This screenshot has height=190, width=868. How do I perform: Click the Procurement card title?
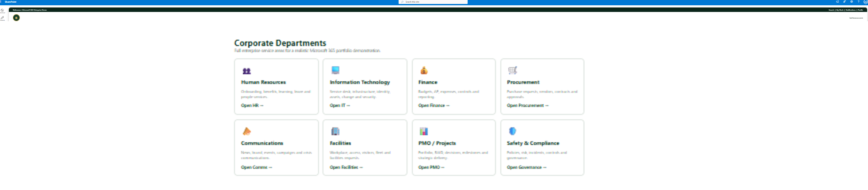(x=523, y=82)
